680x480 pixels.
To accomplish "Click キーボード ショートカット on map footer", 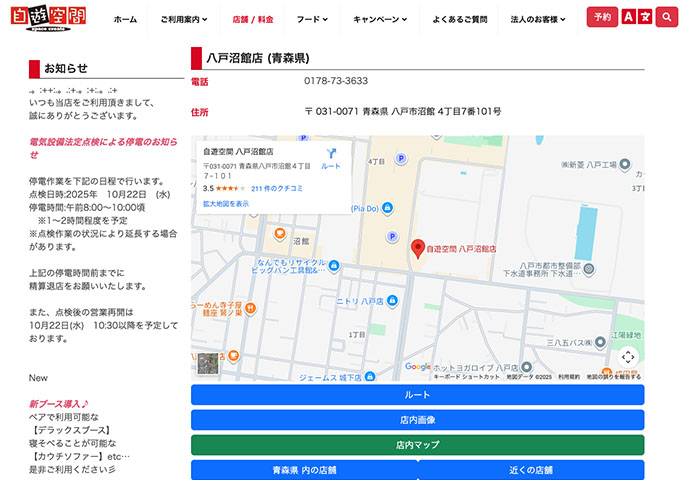I will [467, 377].
